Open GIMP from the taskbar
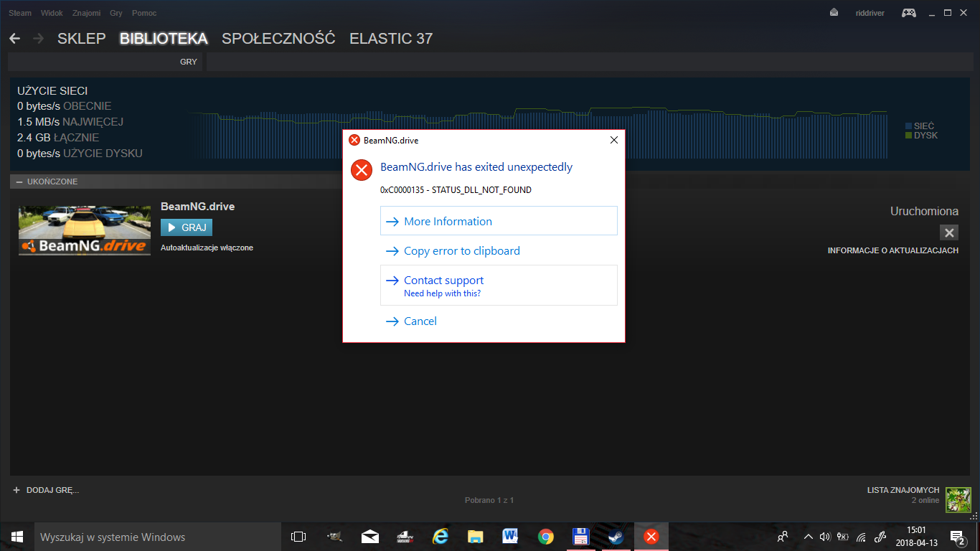 coord(334,537)
